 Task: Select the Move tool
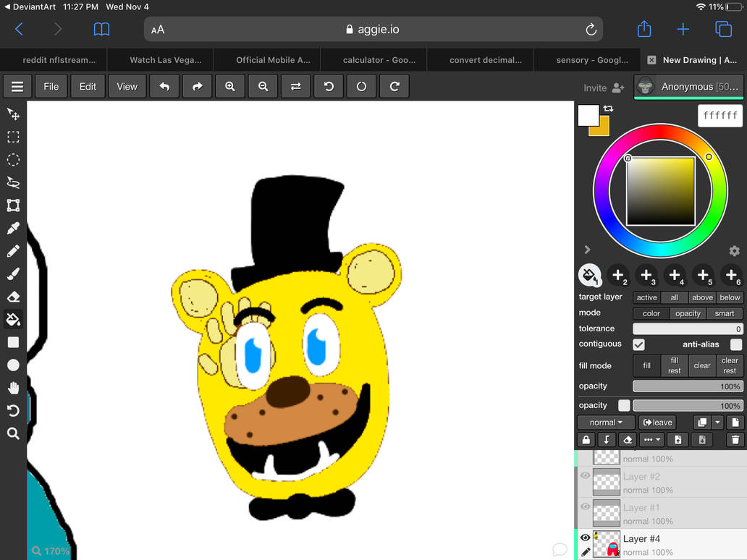[13, 114]
